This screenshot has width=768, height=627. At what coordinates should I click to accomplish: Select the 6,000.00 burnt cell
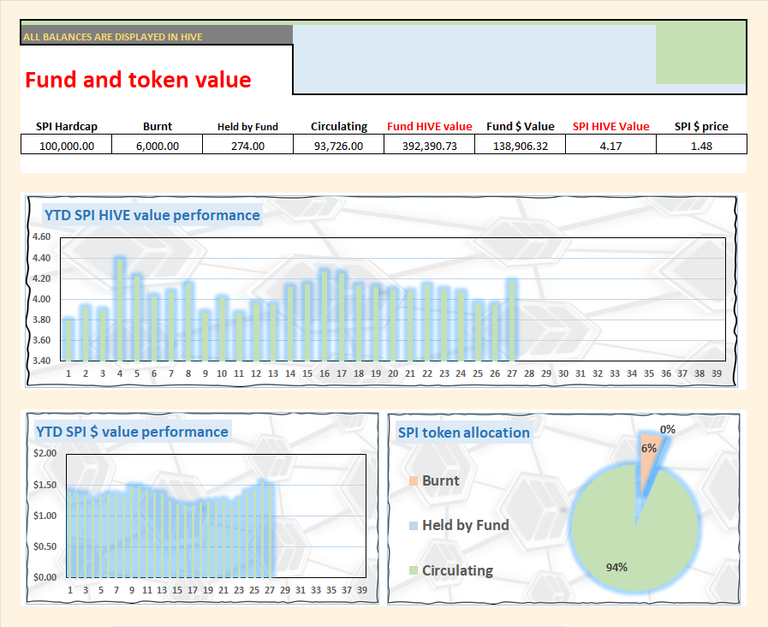point(157,146)
